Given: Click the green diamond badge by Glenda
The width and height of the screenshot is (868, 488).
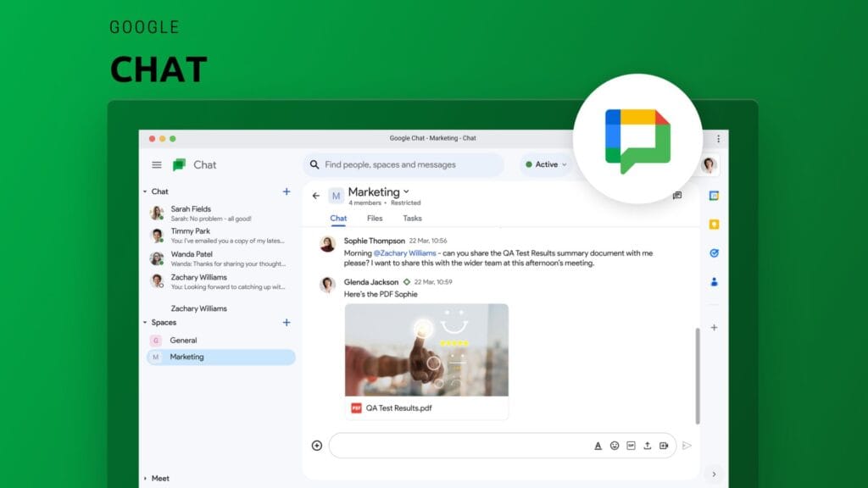Looking at the screenshot, I should click(x=407, y=281).
